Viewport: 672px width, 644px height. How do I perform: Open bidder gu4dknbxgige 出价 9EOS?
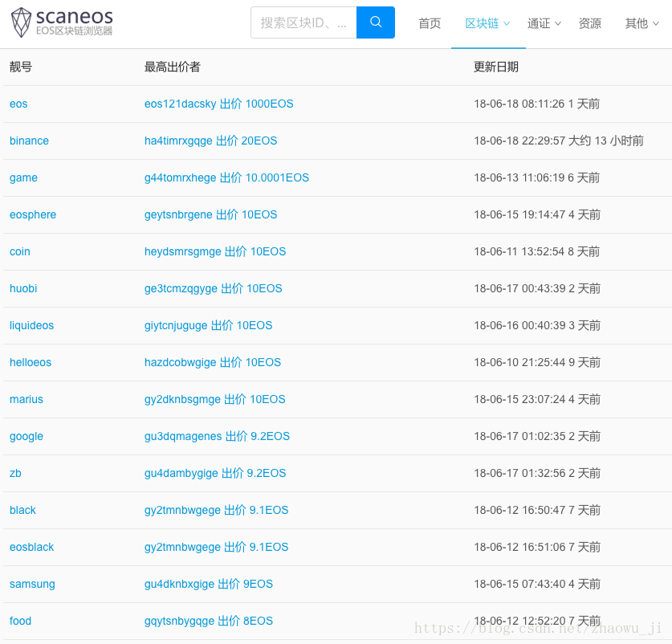click(x=208, y=584)
